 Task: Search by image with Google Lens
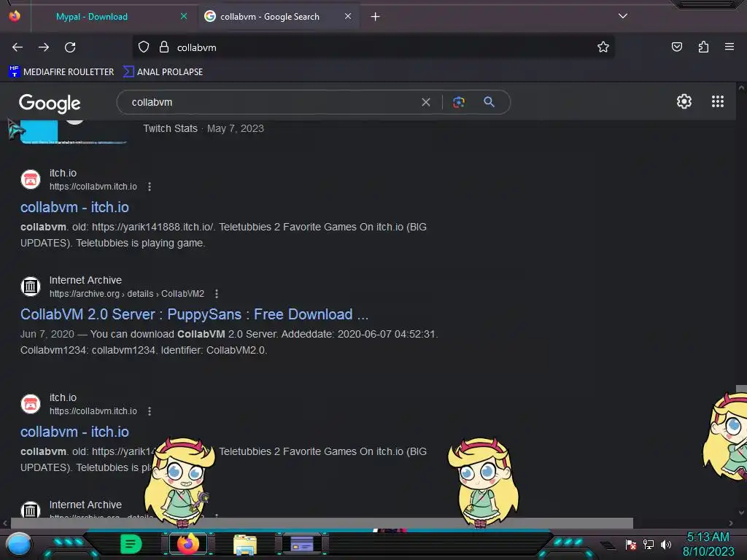(x=458, y=102)
